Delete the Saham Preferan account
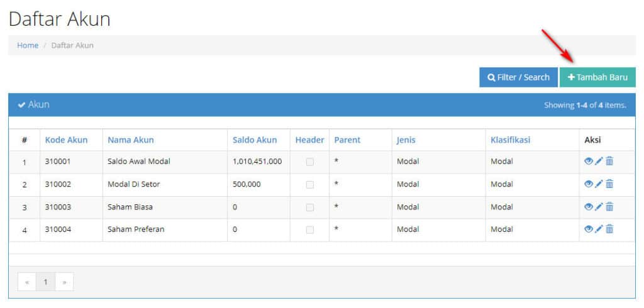This screenshot has height=308, width=644. (x=609, y=229)
